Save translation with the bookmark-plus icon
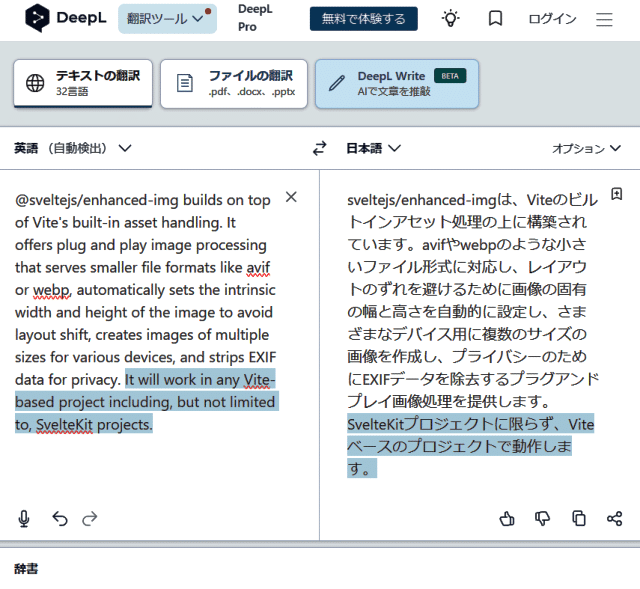Viewport: 640px width, 589px height. coord(616,194)
